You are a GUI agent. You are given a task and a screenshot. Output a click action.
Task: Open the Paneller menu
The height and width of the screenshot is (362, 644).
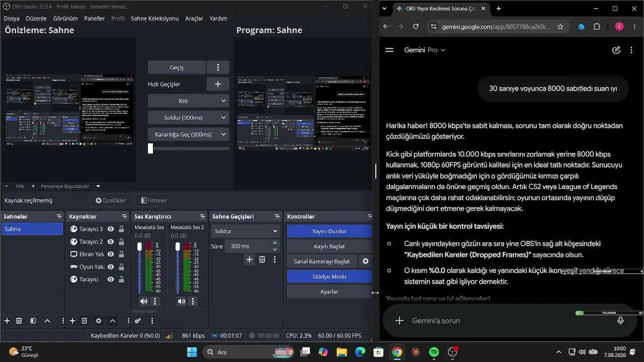point(95,19)
